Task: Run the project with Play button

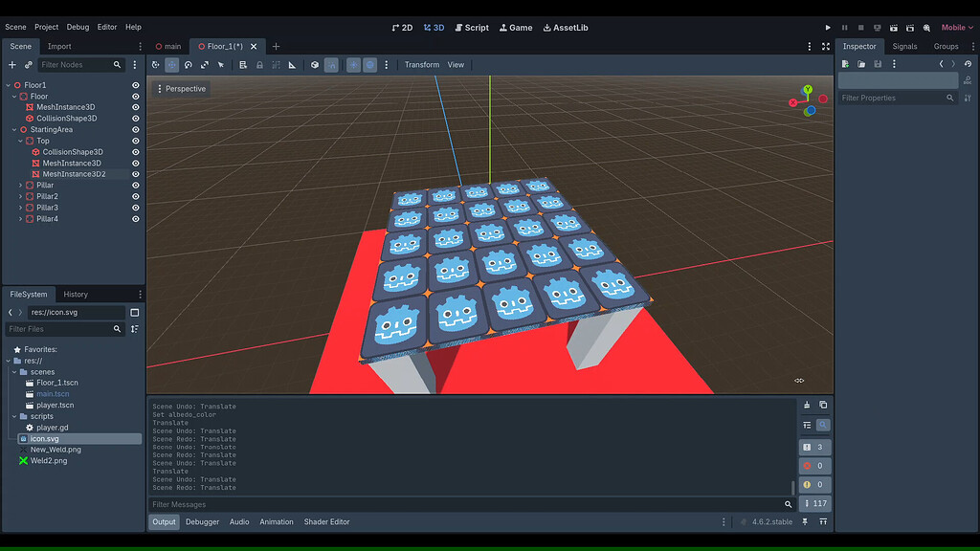Action: [x=828, y=28]
